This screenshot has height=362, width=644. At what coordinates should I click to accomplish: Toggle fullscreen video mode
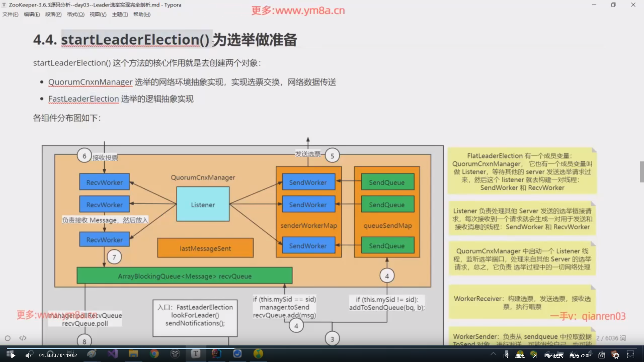(631, 355)
